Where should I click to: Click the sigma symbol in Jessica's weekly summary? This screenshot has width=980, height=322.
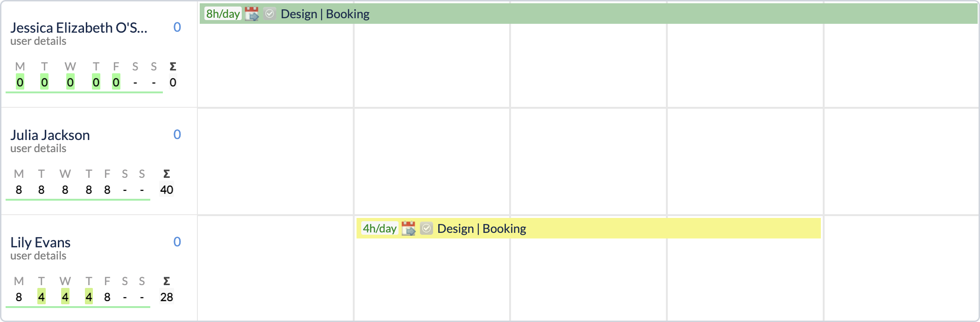pyautogui.click(x=173, y=67)
